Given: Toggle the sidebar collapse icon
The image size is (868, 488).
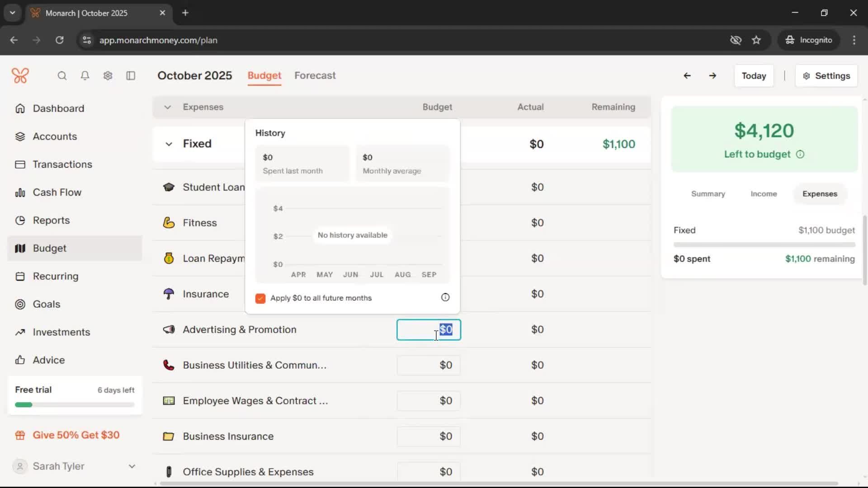Looking at the screenshot, I should click(131, 75).
